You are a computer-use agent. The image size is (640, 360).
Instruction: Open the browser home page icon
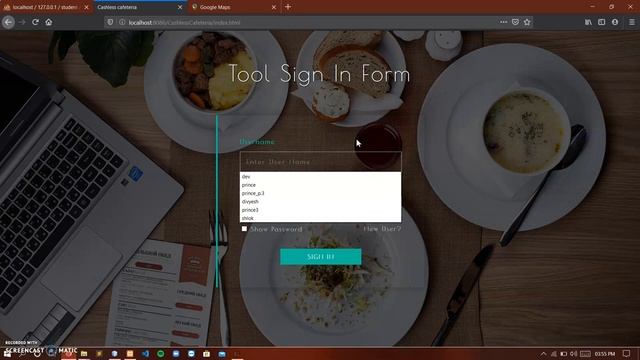point(49,22)
